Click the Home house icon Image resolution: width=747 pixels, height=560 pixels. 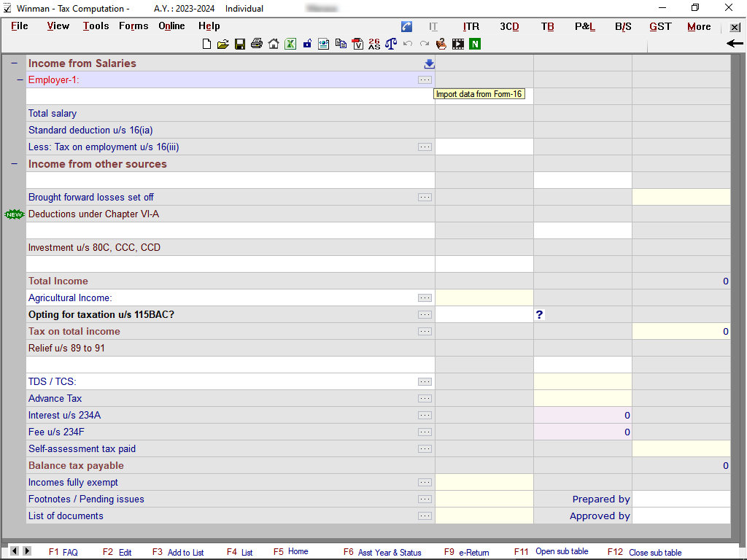pos(274,44)
